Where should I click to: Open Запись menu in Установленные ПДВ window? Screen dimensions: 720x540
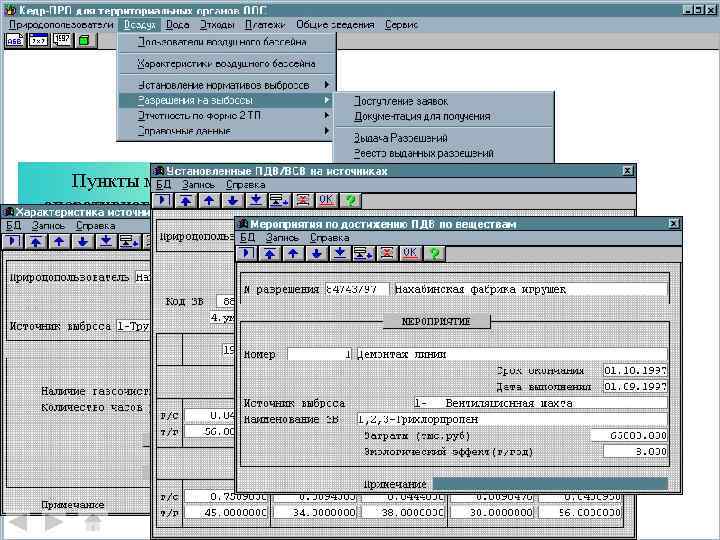click(198, 185)
